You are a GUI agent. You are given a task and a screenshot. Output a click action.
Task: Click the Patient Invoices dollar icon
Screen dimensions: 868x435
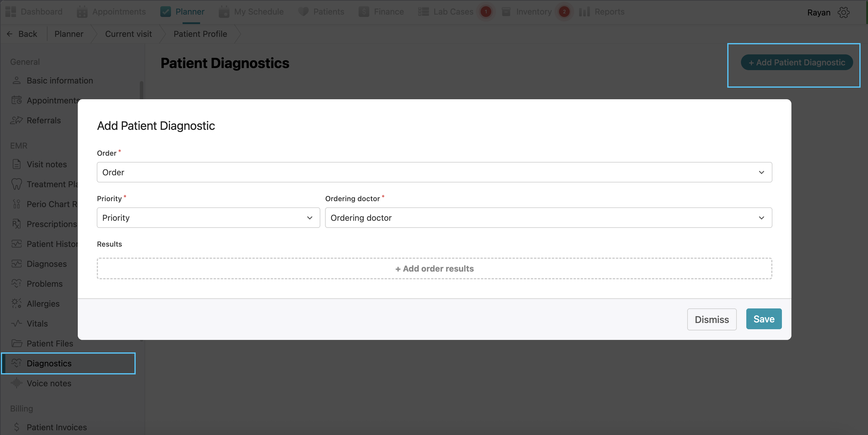click(16, 427)
